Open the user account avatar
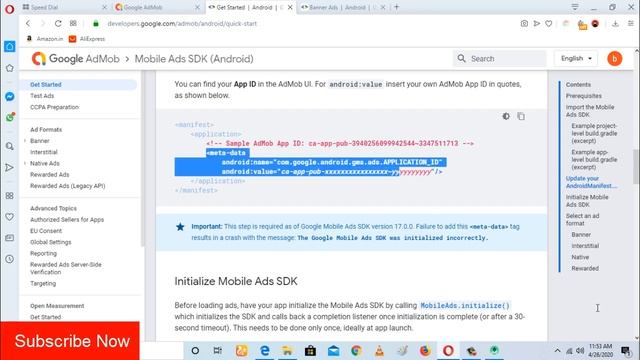Image resolution: width=640 pixels, height=360 pixels. [x=614, y=59]
